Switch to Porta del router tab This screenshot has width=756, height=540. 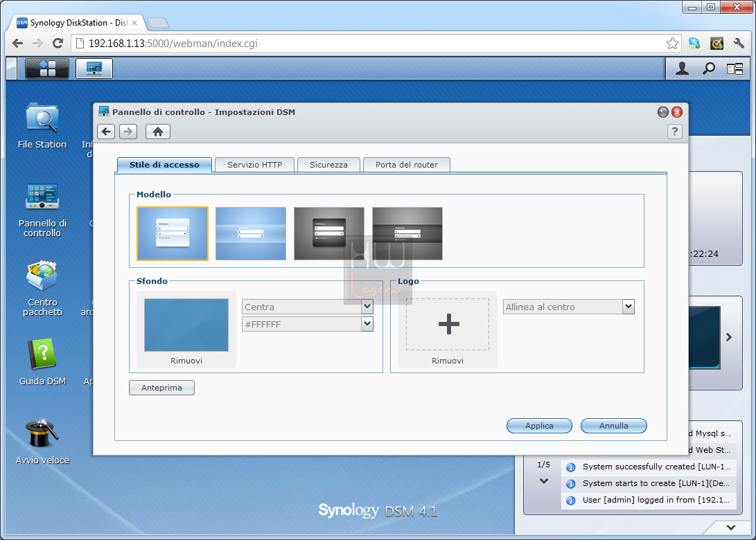[407, 165]
